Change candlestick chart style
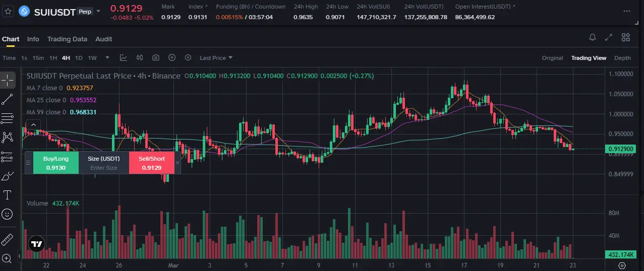The height and width of the screenshot is (271, 644). (x=140, y=58)
